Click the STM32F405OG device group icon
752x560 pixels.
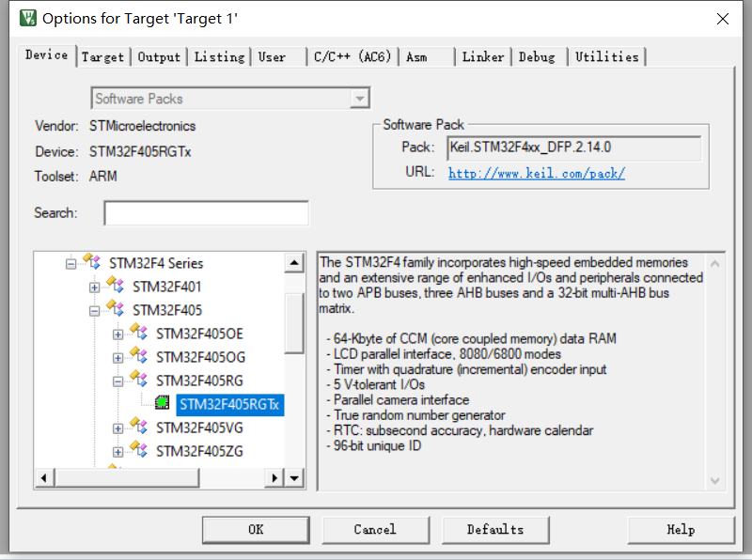tap(138, 355)
